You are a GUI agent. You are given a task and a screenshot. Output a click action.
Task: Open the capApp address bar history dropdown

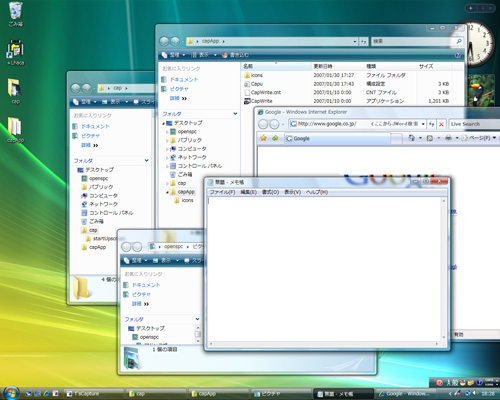[355, 41]
